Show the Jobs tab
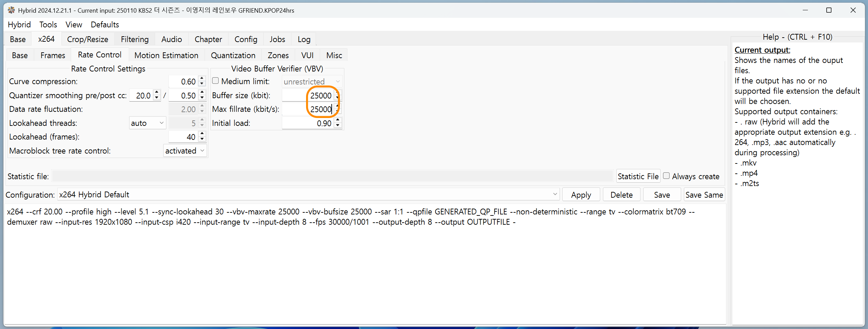Image resolution: width=868 pixels, height=329 pixels. [277, 39]
